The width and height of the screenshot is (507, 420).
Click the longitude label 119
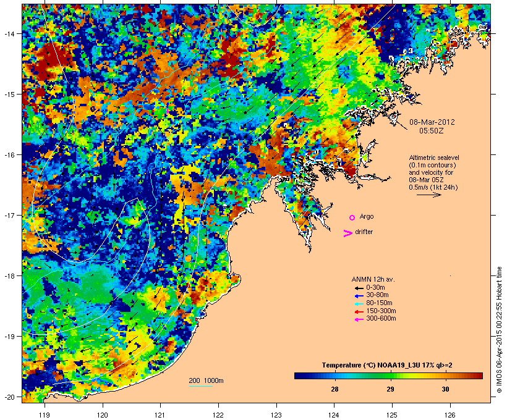[x=45, y=415]
